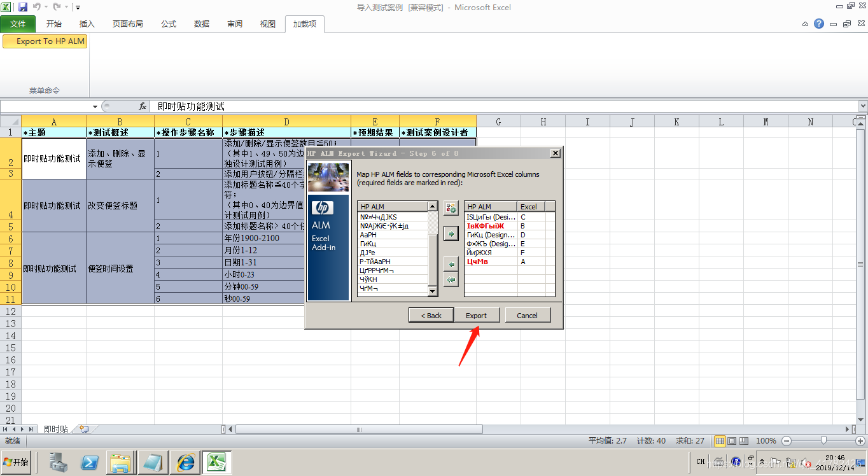The height and width of the screenshot is (476, 868).
Task: Go to first sheet navigation arrow
Action: [x=6, y=430]
